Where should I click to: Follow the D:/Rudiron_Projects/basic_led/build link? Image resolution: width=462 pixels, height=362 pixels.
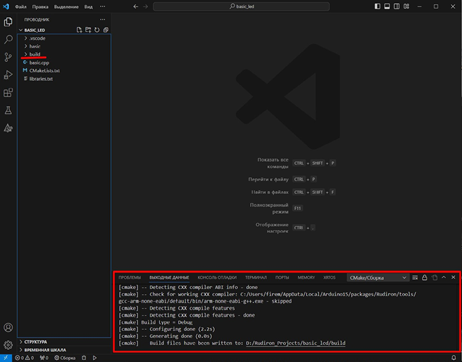296,343
